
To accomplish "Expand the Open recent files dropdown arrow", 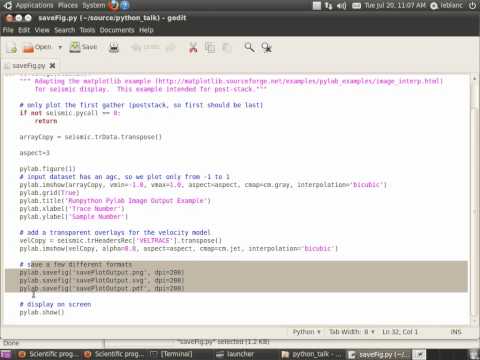I will click(60, 48).
